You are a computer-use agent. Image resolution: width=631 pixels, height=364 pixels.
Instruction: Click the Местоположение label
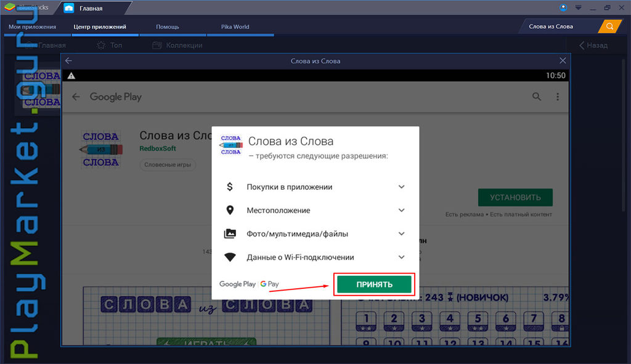278,211
